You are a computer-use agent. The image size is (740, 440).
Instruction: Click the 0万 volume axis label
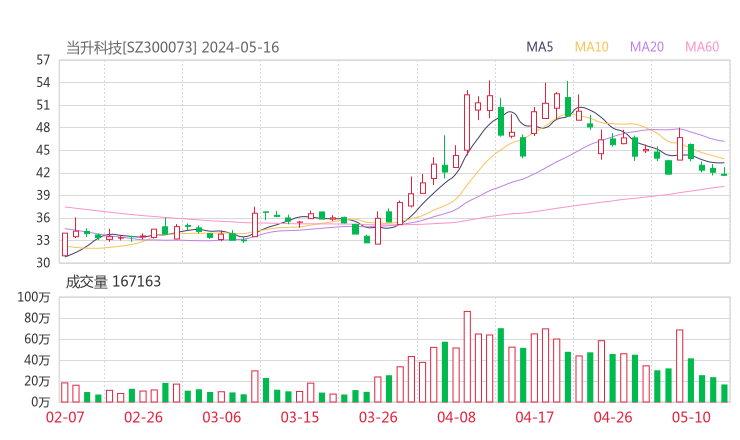tap(40, 402)
